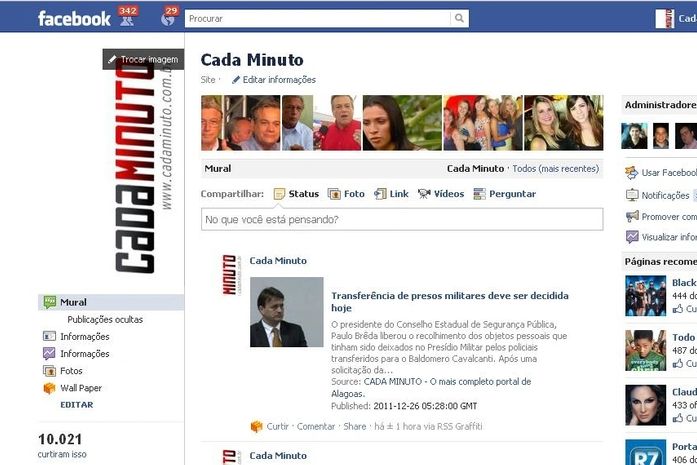
Task: Click Cada Minuto author name on first post
Action: click(x=278, y=261)
